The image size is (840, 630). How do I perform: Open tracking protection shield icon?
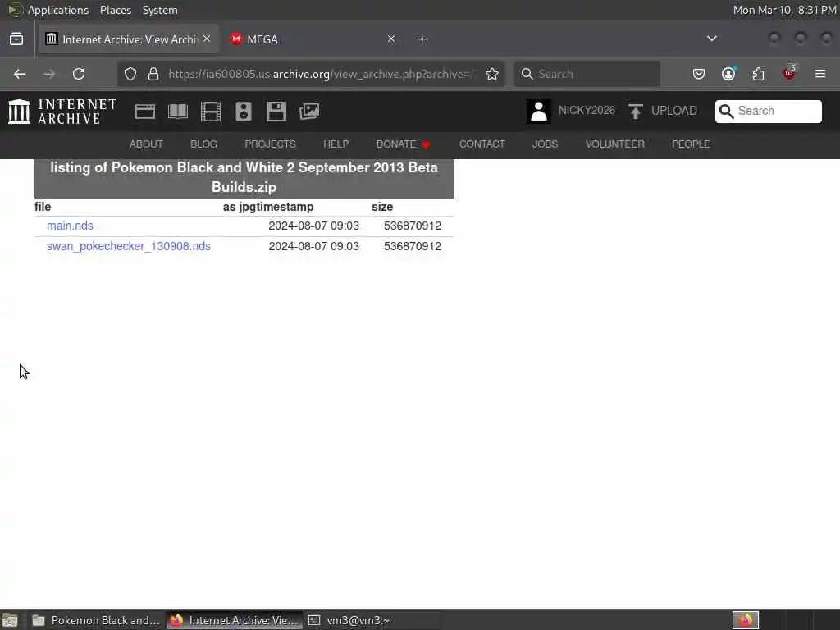[x=130, y=74]
